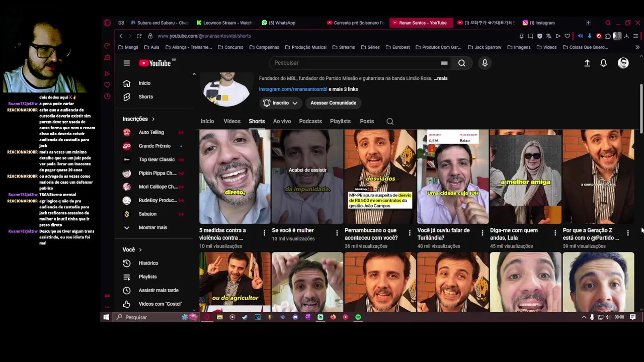The width and height of the screenshot is (644, 362).
Task: Click taskbar volume speaker icon
Action: [608, 317]
